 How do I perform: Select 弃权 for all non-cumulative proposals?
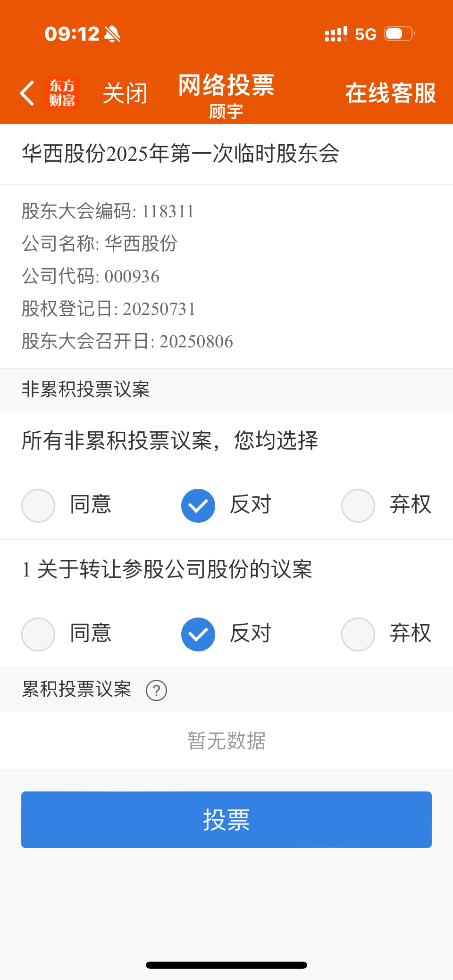coord(386,505)
